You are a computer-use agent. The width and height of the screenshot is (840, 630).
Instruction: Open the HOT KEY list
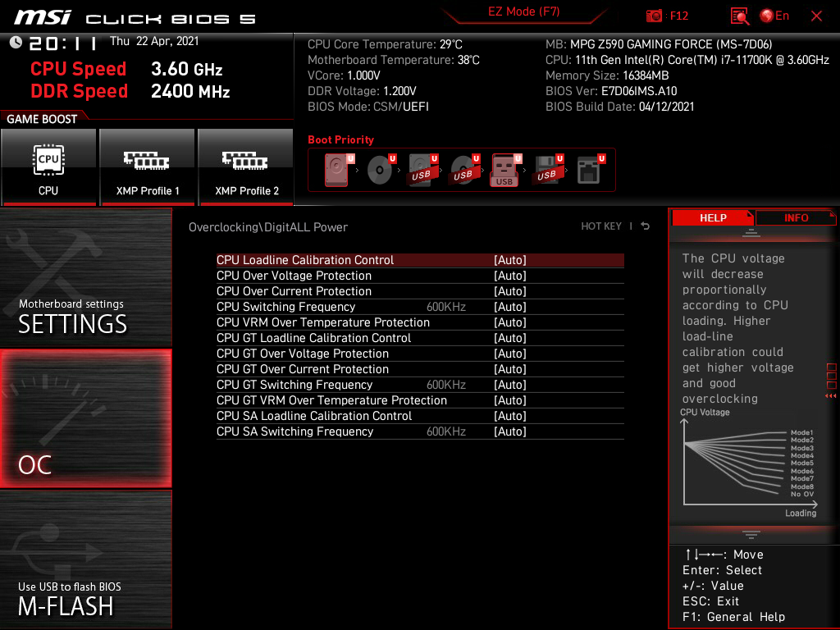[601, 226]
